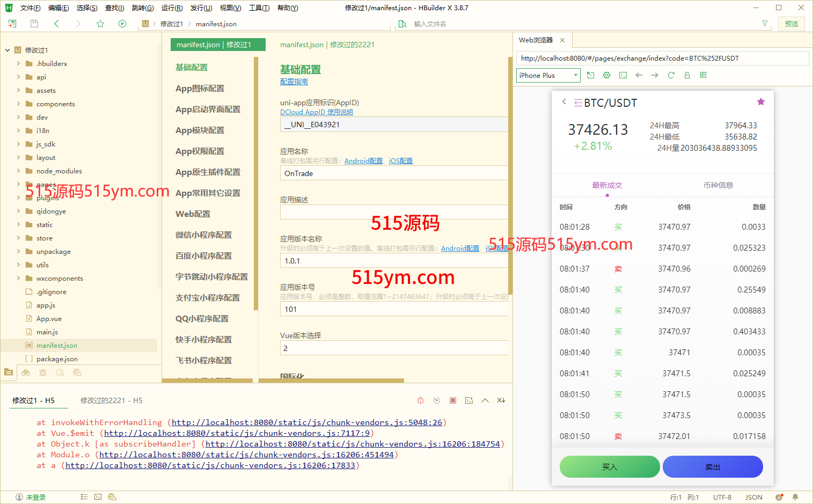Click the bookmark star icon in toolbar
813x504 pixels.
(100, 24)
